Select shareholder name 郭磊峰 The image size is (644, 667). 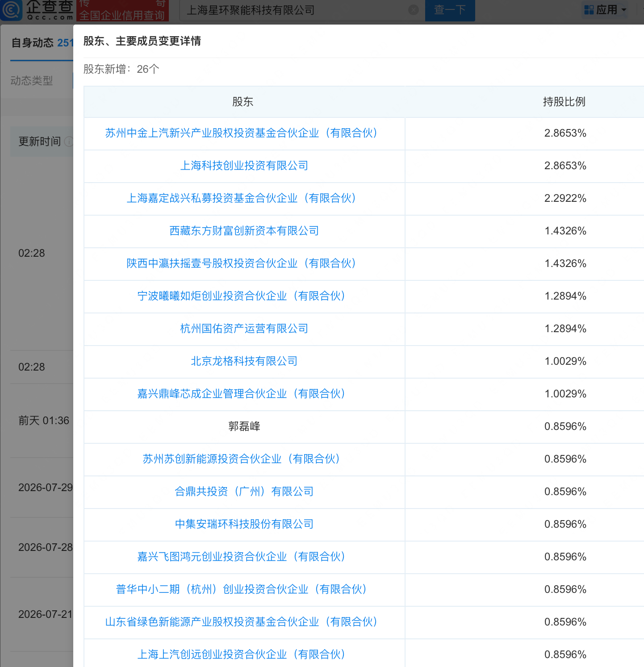pos(244,426)
